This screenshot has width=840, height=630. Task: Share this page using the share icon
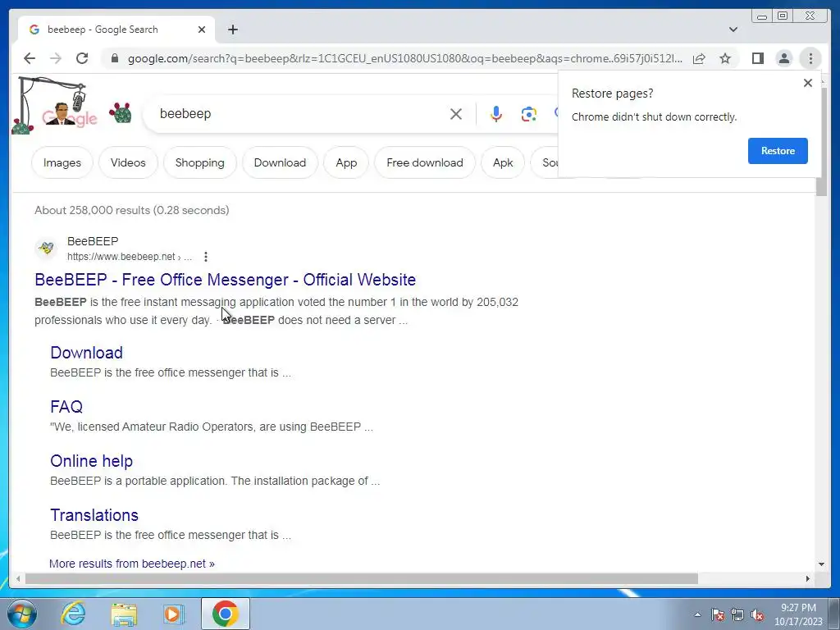pos(699,58)
